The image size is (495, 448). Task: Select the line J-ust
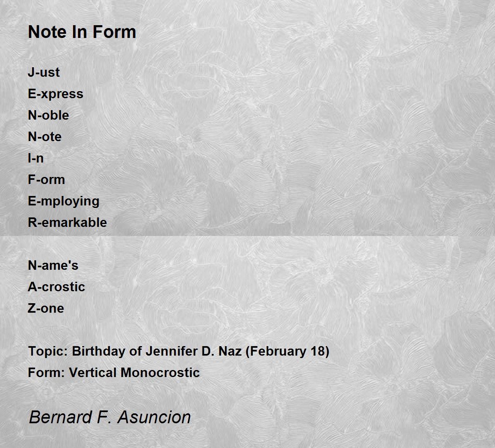click(44, 72)
